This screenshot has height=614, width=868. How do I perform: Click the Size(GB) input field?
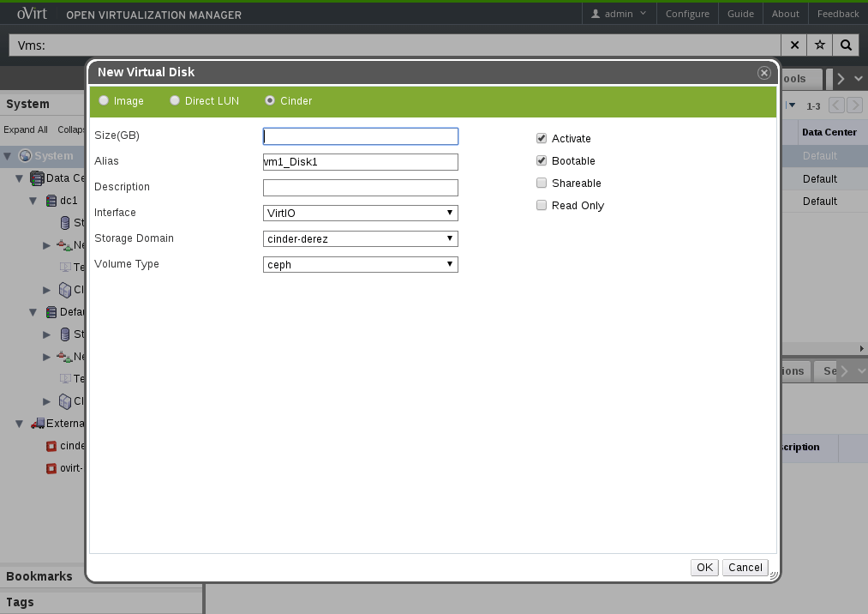(x=360, y=136)
